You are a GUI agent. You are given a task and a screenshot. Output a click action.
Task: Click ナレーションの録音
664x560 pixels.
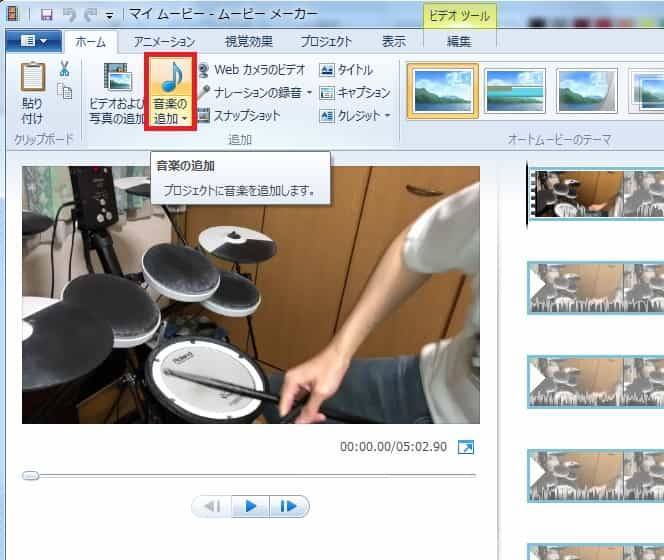[x=258, y=92]
